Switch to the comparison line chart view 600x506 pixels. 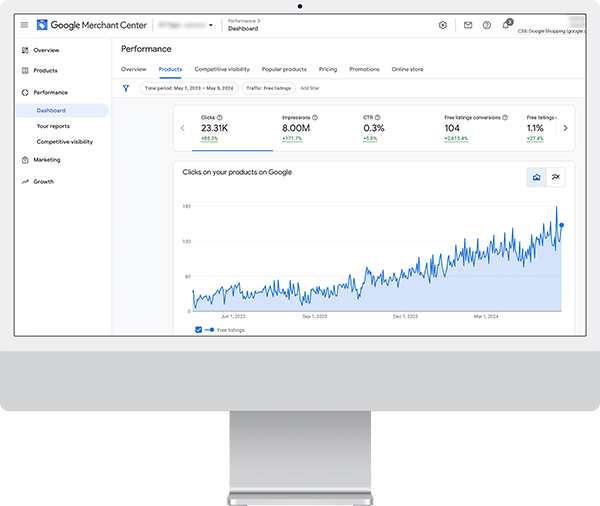point(556,177)
